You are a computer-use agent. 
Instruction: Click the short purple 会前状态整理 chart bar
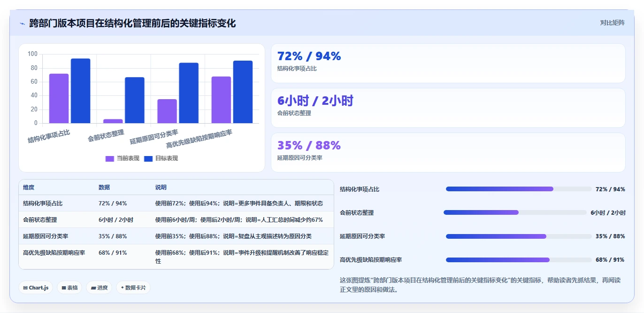tap(113, 121)
